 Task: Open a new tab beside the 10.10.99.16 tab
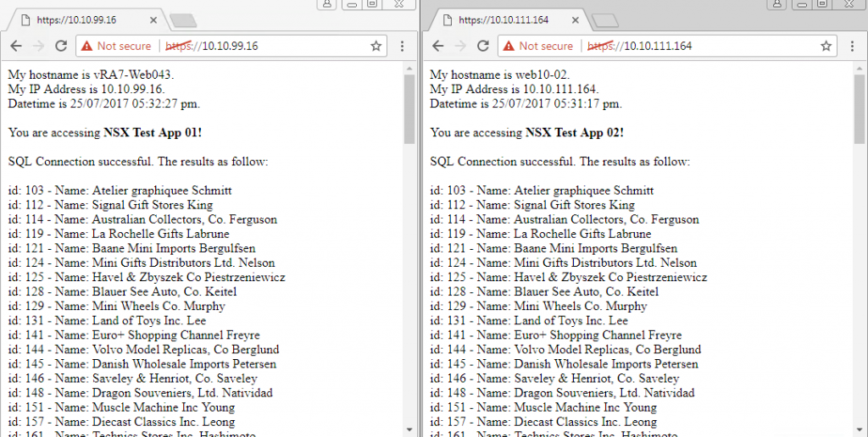183,21
